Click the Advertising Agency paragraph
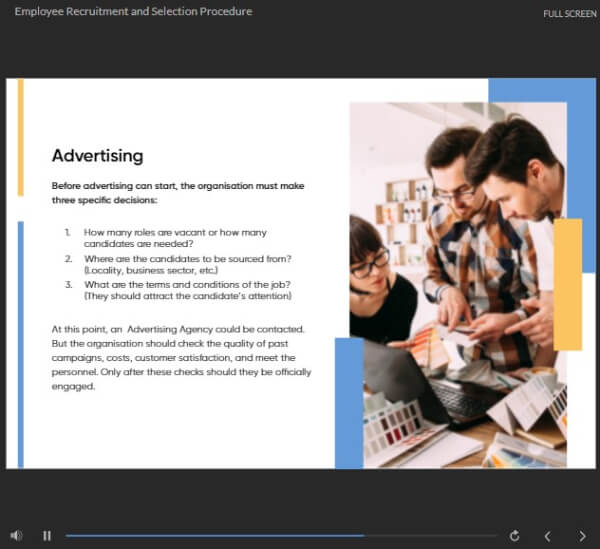 180,357
